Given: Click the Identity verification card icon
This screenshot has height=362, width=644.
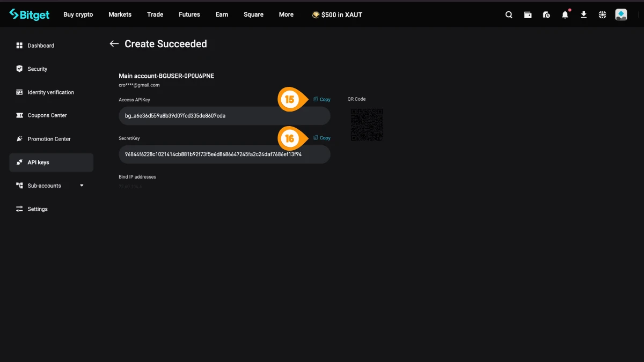Looking at the screenshot, I should 19,92.
